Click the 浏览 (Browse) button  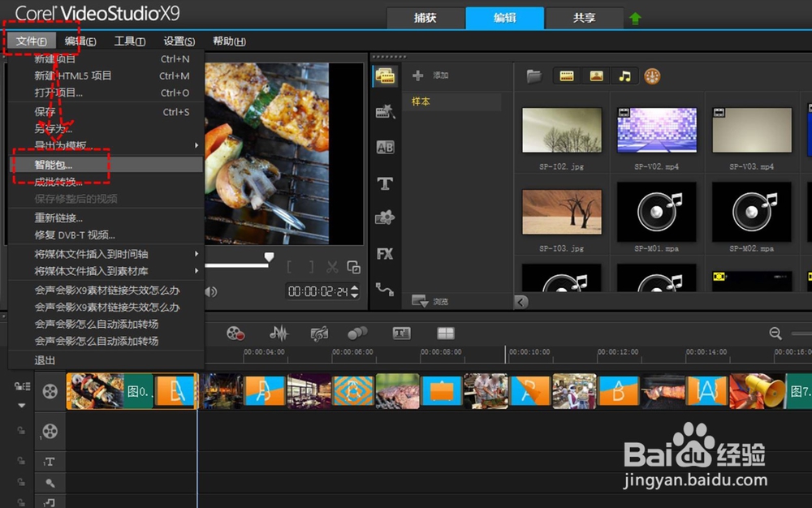430,301
